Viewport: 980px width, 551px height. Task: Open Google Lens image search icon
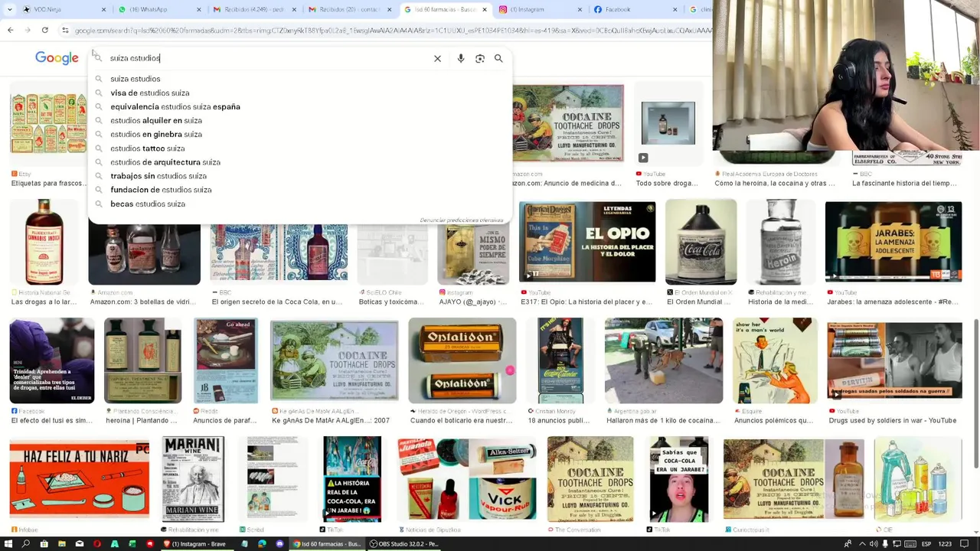[x=480, y=58]
